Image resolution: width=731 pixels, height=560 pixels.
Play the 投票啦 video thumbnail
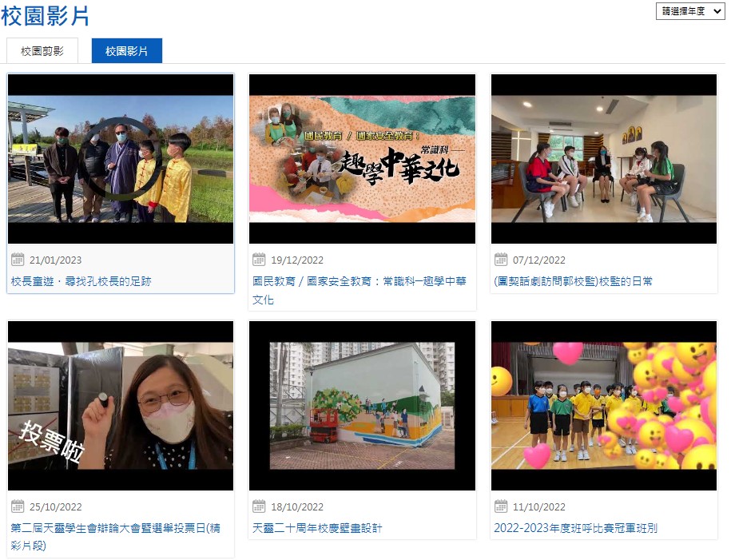coord(121,406)
